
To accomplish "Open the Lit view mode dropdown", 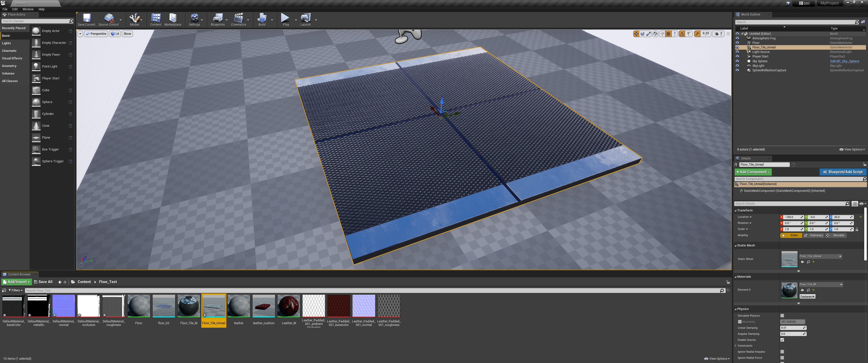I will [115, 34].
